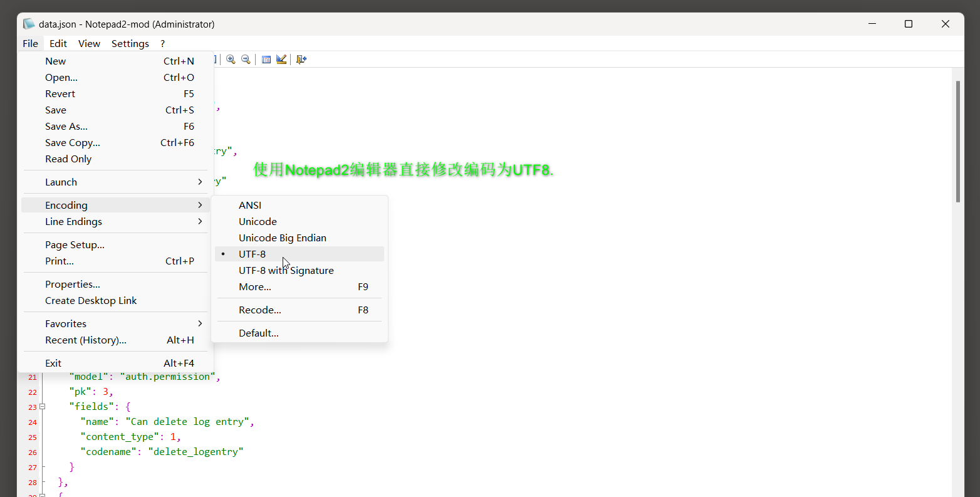980x497 pixels.
Task: Select Revert in the File menu
Action: [x=116, y=93]
